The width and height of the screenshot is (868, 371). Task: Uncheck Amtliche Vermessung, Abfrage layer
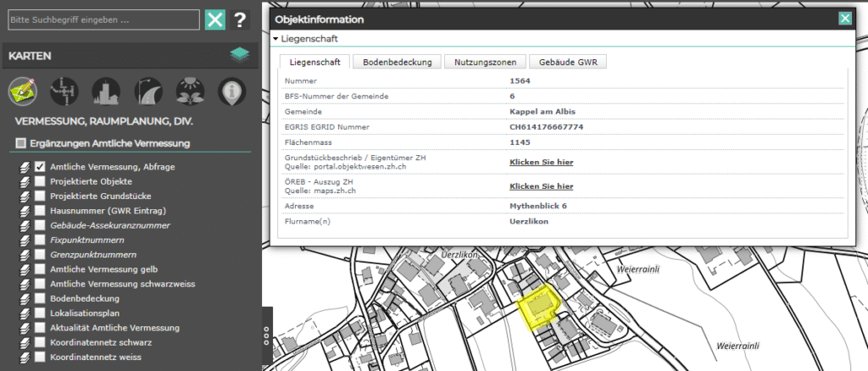click(40, 167)
